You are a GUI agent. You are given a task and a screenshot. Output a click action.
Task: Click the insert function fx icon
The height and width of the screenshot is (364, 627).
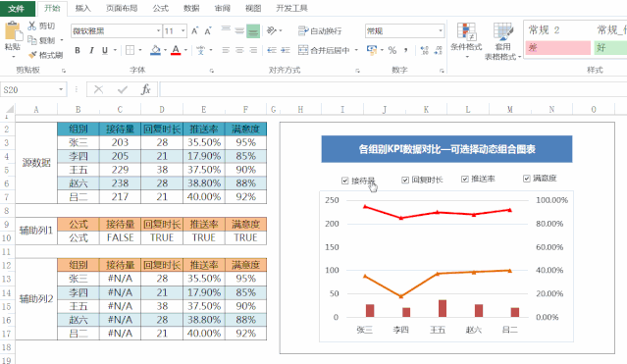click(146, 89)
